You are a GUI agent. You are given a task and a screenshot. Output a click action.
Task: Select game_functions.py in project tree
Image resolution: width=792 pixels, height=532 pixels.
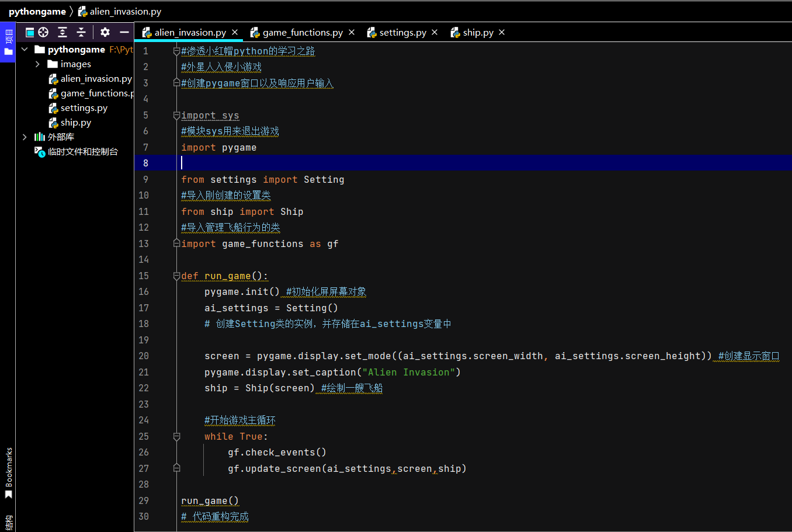[x=97, y=93]
